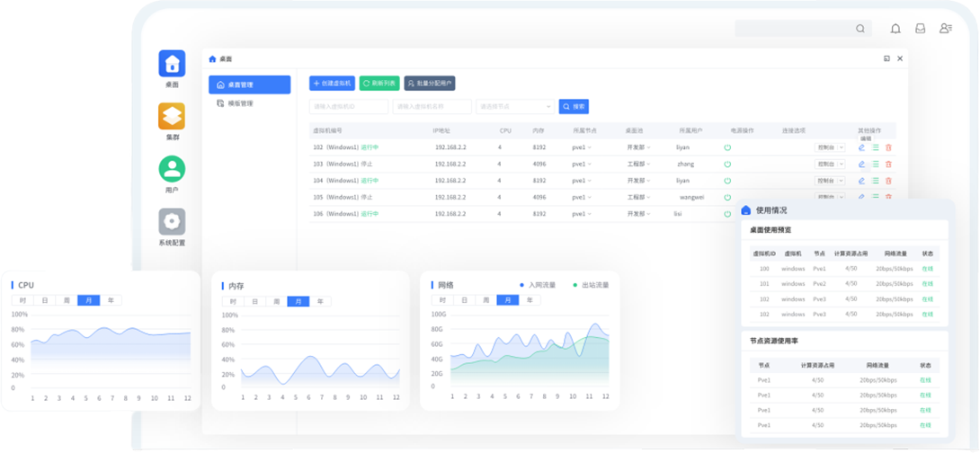Select 模板管理 in the left menu
Screen dimensions: 980x453
point(240,103)
